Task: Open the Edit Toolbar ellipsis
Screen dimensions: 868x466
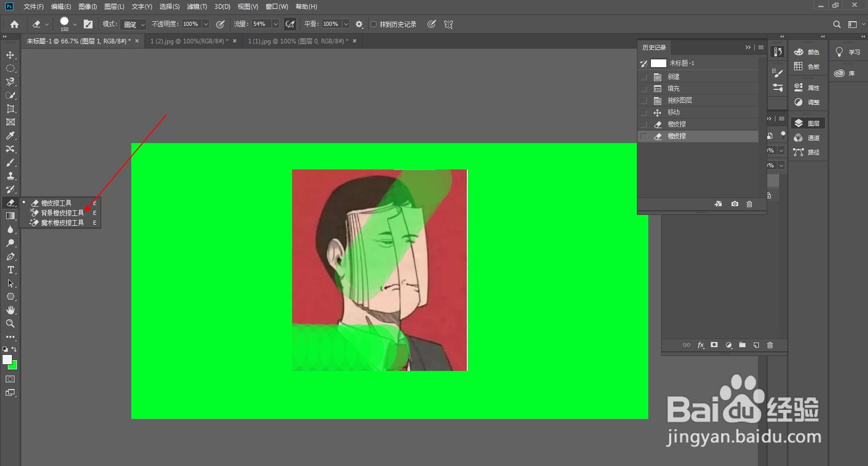Action: click(x=10, y=337)
